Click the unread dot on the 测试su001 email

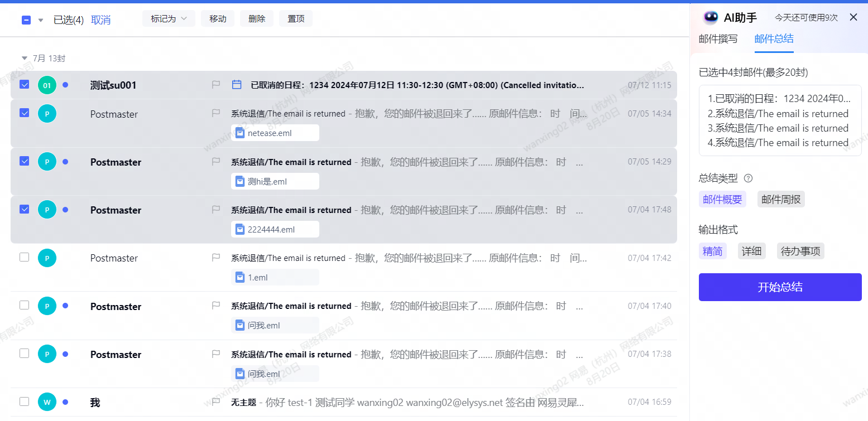point(65,85)
